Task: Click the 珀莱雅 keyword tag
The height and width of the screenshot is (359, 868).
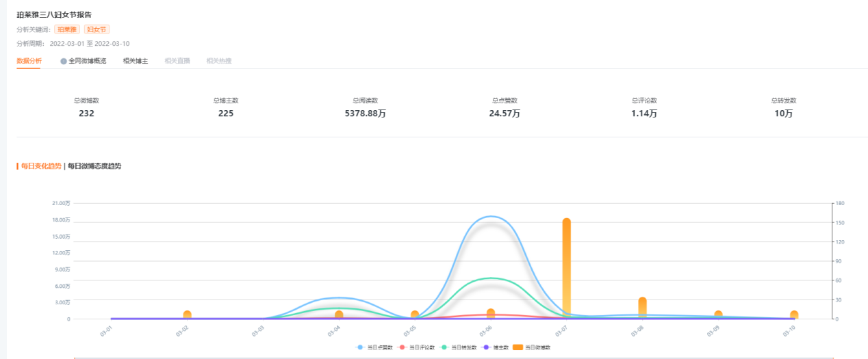Action: (x=67, y=29)
